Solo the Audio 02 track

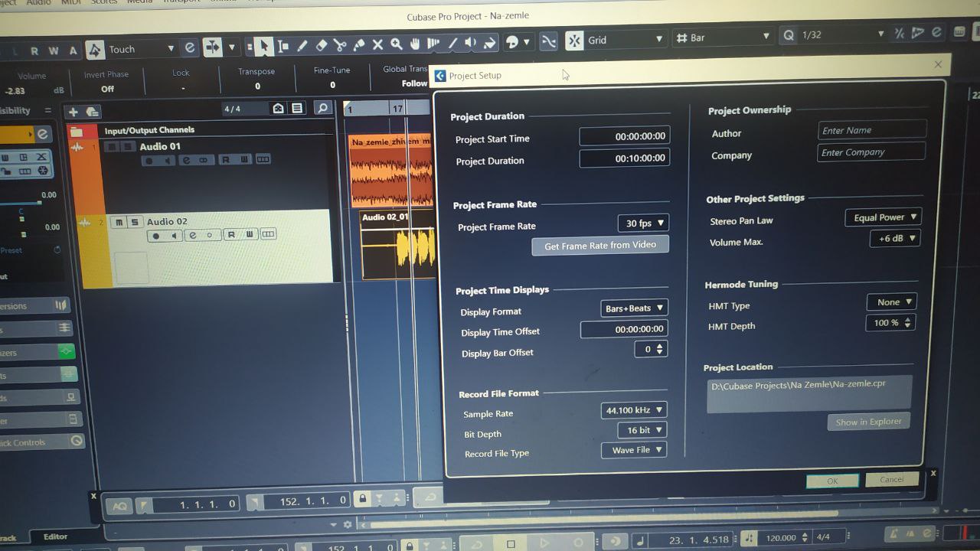pyautogui.click(x=134, y=222)
